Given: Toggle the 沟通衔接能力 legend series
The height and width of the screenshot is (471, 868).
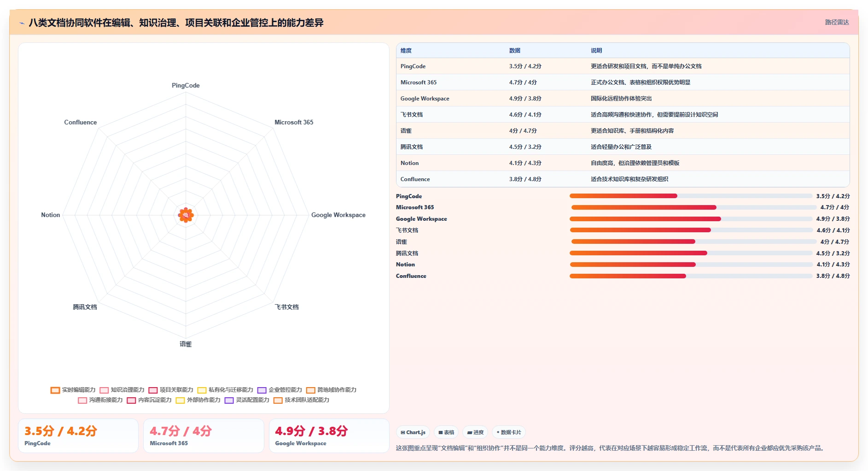Looking at the screenshot, I should [x=100, y=400].
